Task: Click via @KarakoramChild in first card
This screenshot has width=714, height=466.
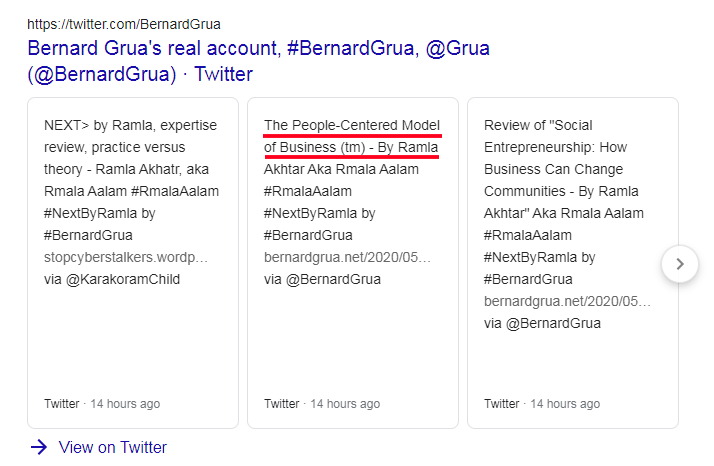Action: click(x=112, y=279)
